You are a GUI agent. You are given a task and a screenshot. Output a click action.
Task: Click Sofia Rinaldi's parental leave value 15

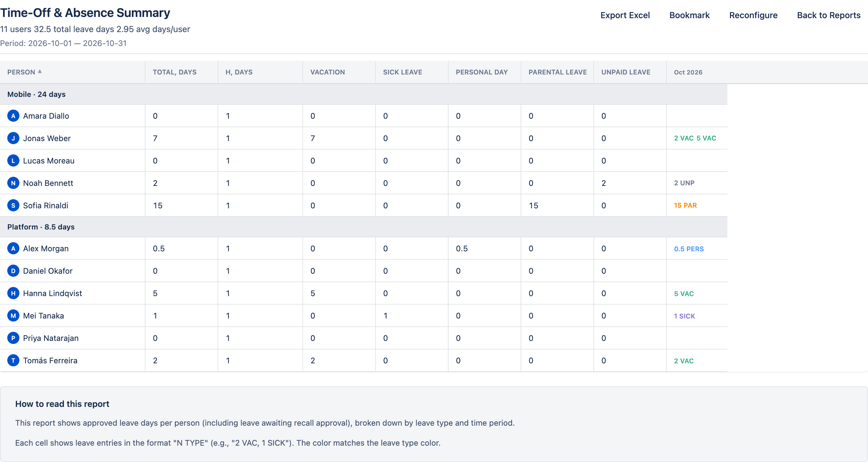pyautogui.click(x=533, y=205)
